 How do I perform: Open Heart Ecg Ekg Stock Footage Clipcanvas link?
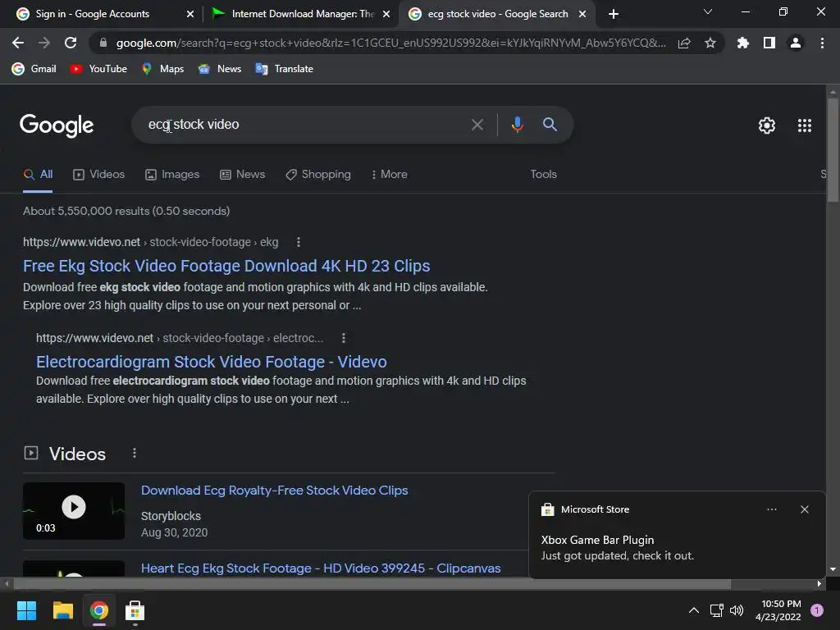point(321,568)
